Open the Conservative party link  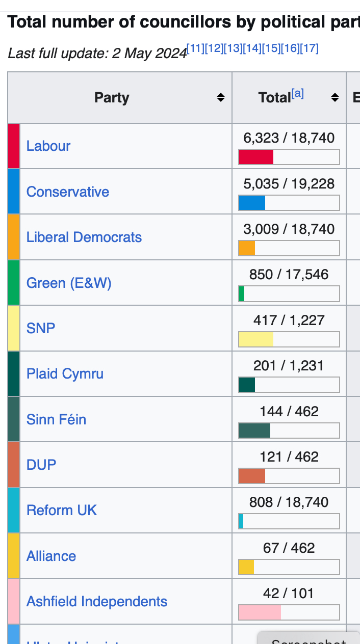[x=68, y=192]
